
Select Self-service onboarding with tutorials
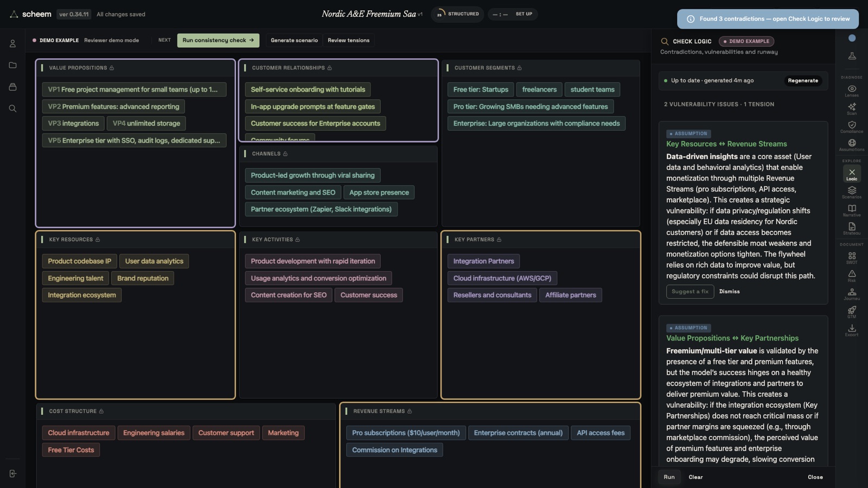(308, 89)
